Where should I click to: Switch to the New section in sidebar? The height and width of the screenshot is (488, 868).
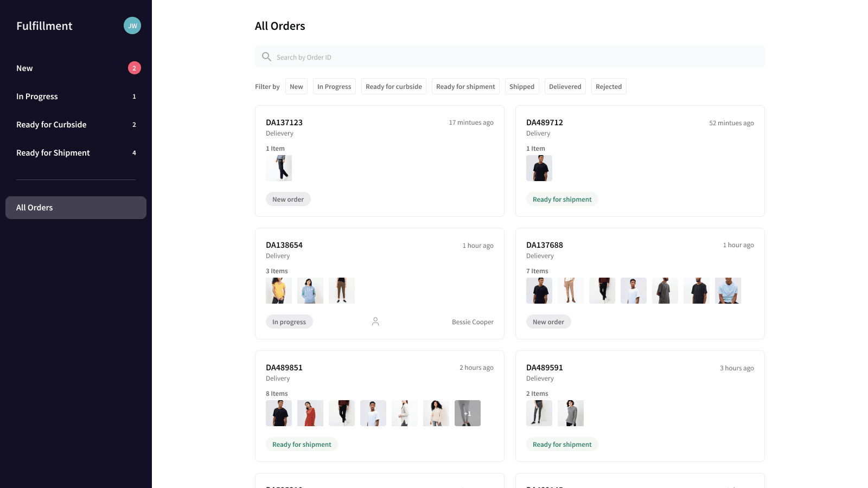[x=24, y=68]
